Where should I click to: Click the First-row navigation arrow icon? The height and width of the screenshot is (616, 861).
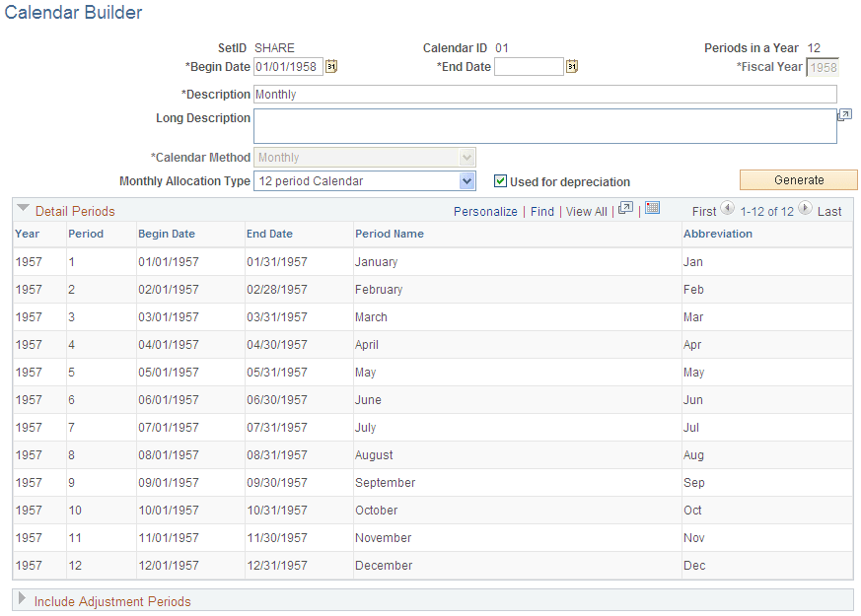tap(727, 209)
